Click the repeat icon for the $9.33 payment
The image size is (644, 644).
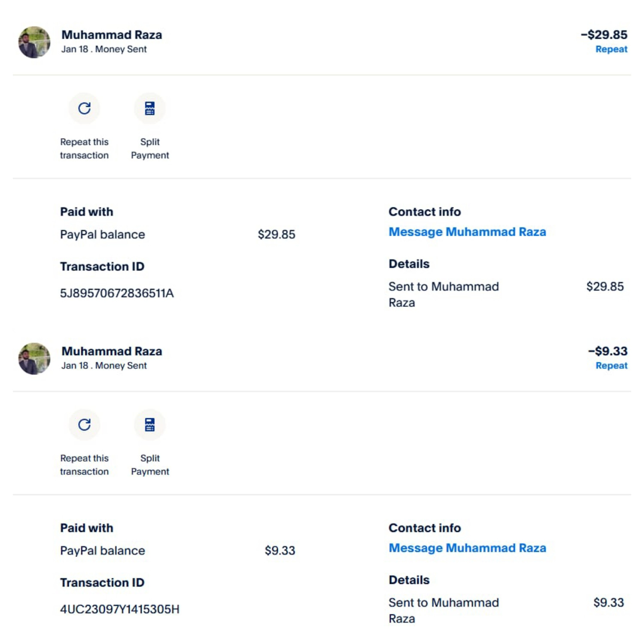coord(85,425)
